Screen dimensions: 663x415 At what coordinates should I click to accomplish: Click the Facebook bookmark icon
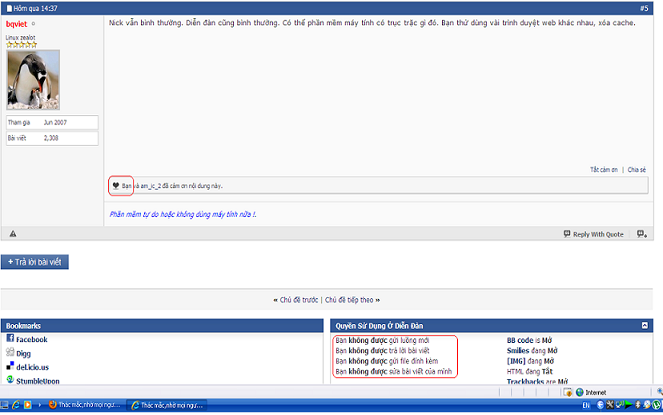(10, 338)
